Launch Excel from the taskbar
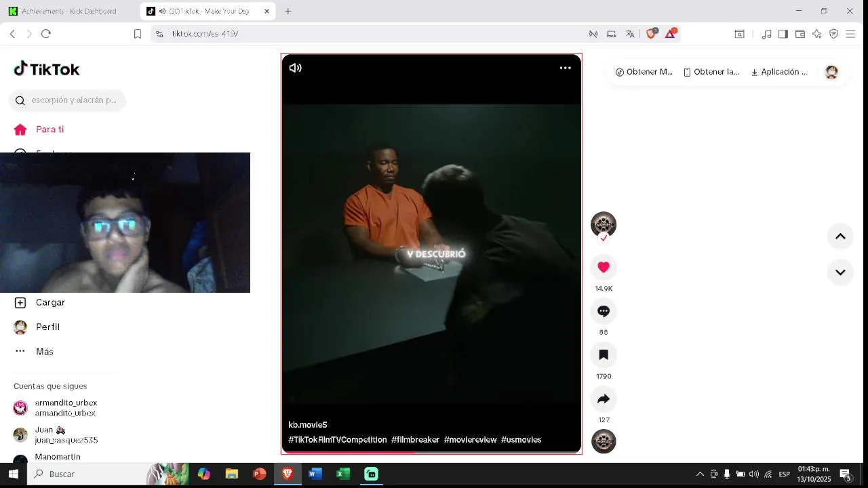Screen dimensions: 868x488 pyautogui.click(x=343, y=474)
